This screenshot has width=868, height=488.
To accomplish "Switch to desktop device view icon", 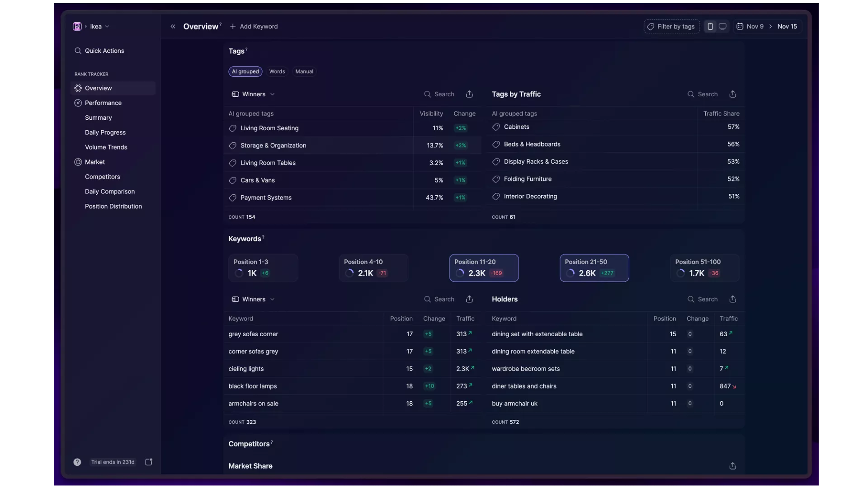I will [x=722, y=27].
